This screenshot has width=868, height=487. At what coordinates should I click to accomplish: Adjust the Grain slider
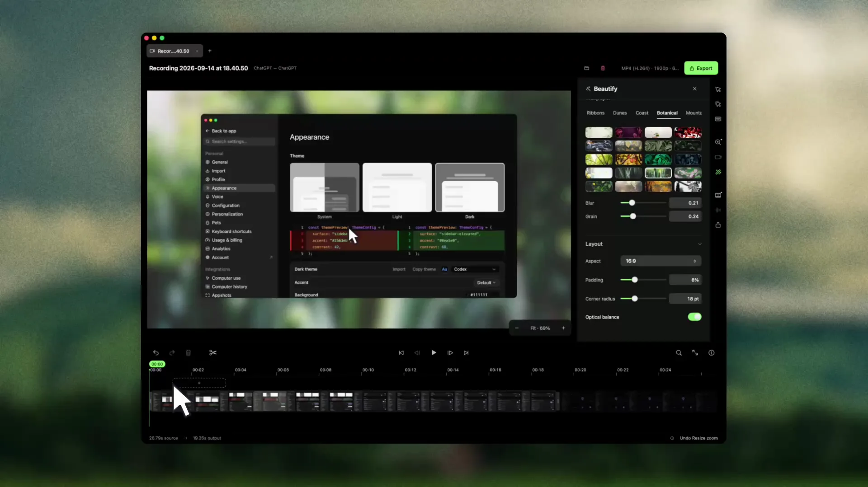click(633, 216)
